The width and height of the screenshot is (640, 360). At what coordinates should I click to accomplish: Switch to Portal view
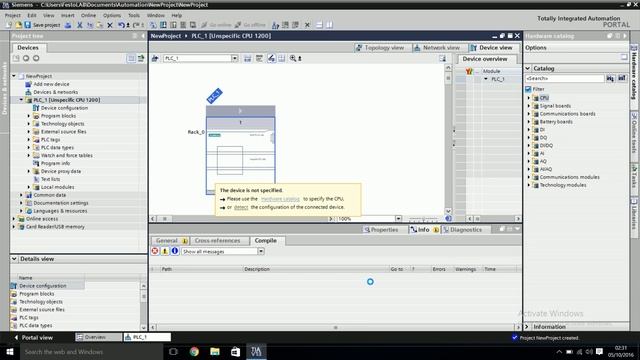coord(33,338)
